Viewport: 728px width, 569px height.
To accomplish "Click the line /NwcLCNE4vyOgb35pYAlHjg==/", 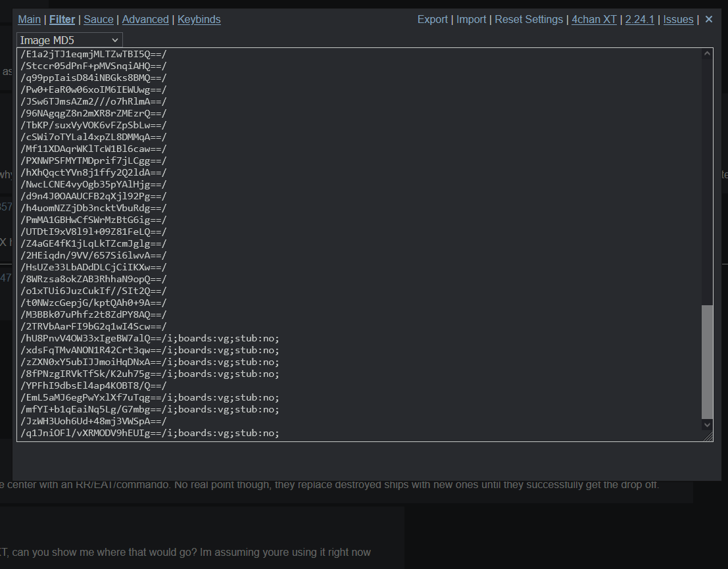I will (93, 184).
